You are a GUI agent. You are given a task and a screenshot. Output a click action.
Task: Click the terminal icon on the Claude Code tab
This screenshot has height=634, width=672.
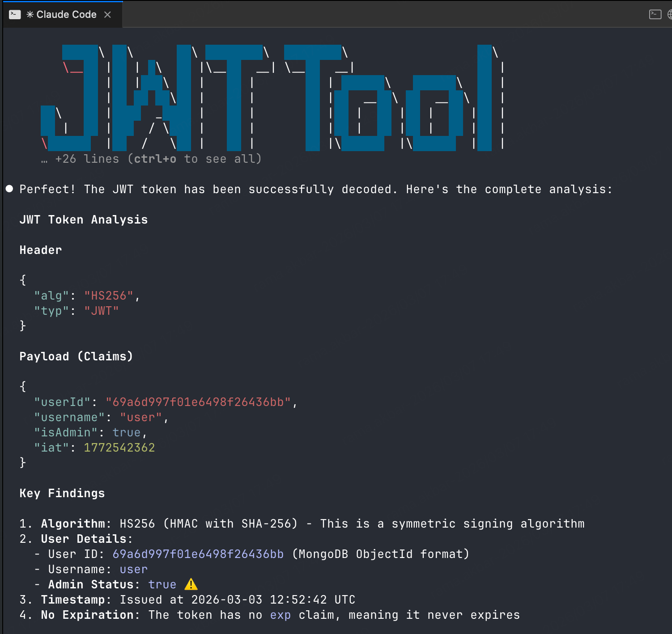(15, 15)
